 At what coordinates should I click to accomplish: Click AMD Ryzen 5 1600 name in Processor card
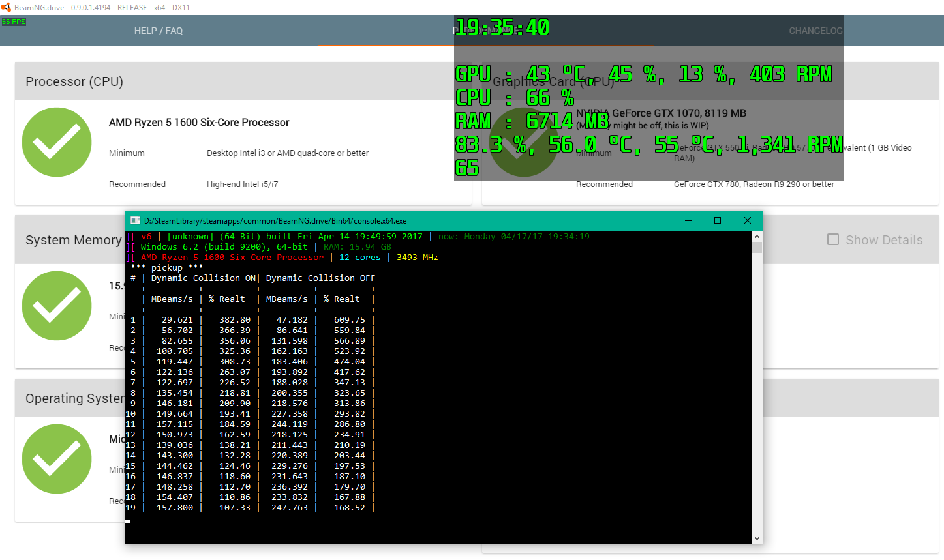[x=199, y=123]
